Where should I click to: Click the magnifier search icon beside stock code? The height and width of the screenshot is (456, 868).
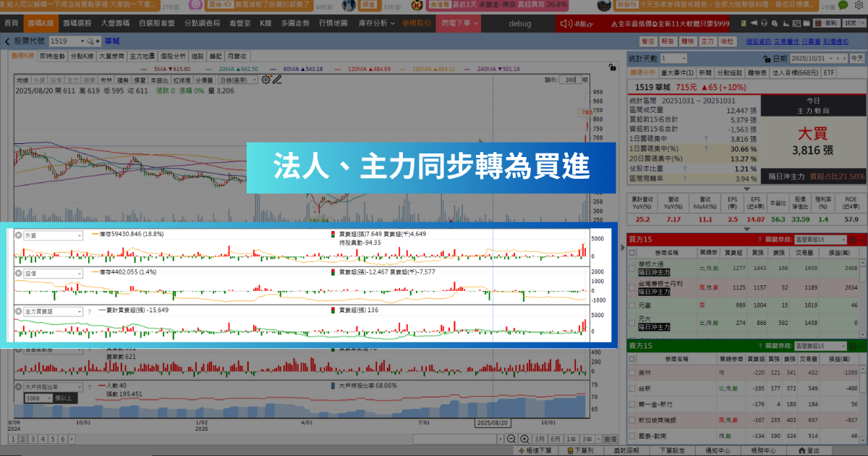point(90,42)
